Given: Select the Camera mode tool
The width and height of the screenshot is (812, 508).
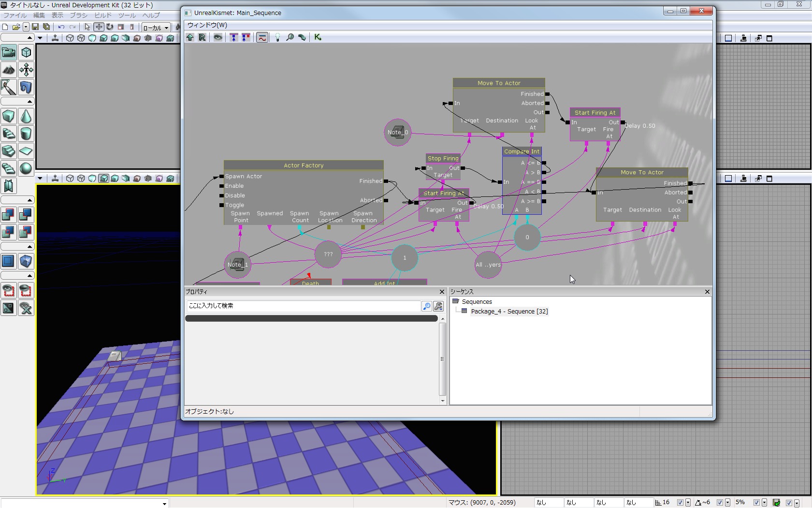Looking at the screenshot, I should (x=9, y=52).
